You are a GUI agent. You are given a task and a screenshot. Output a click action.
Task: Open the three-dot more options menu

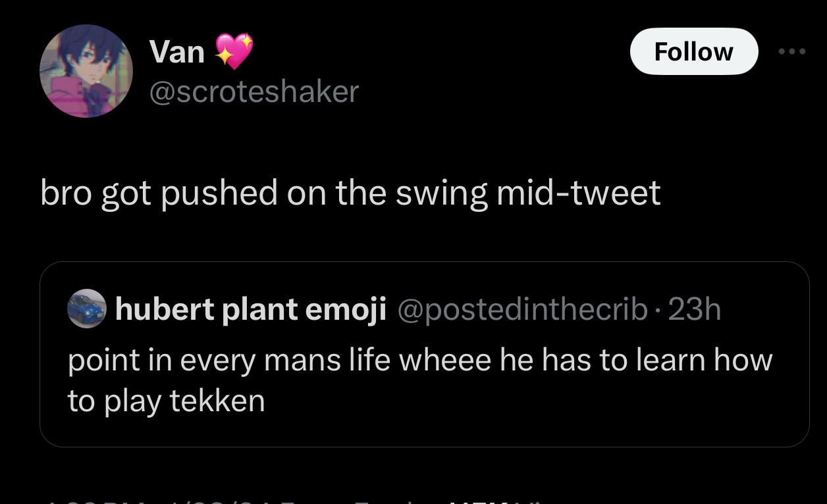pos(791,51)
